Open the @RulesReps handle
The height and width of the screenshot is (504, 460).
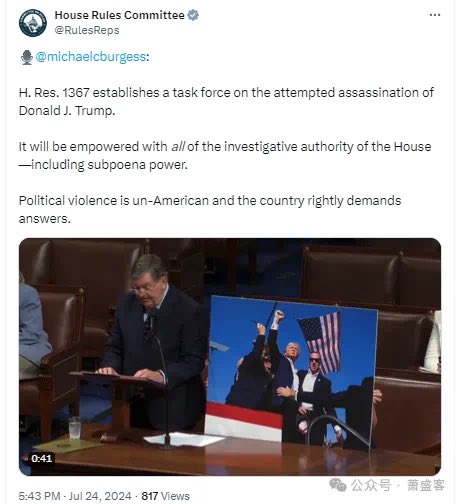pos(87,30)
